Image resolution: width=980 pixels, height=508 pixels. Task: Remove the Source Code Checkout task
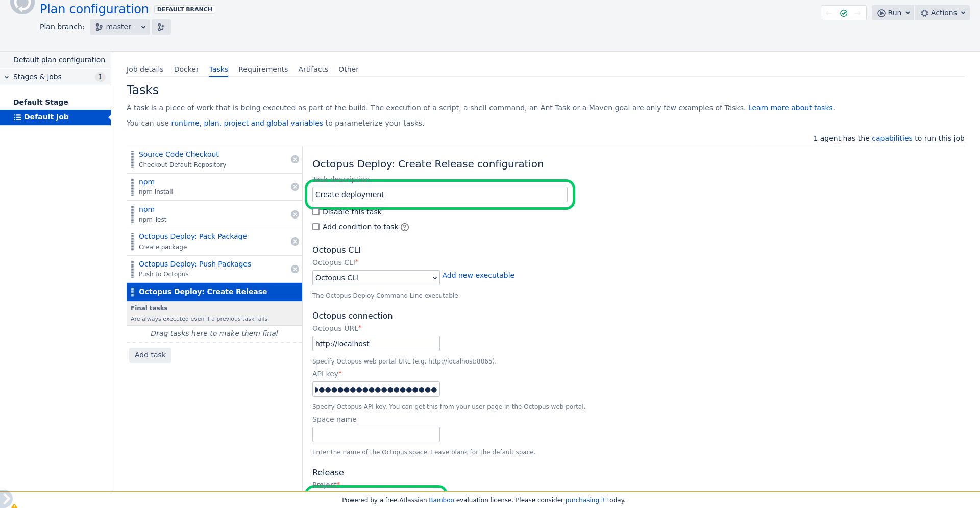(x=295, y=159)
